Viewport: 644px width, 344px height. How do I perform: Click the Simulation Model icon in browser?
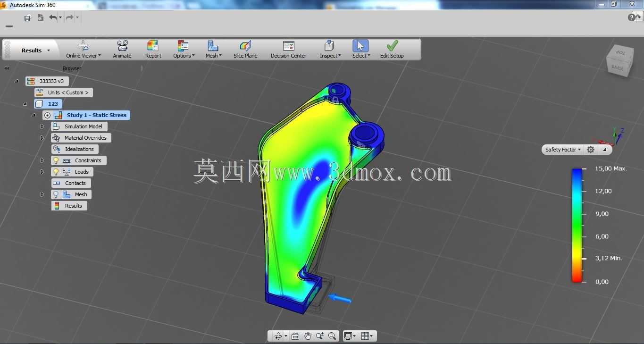56,126
